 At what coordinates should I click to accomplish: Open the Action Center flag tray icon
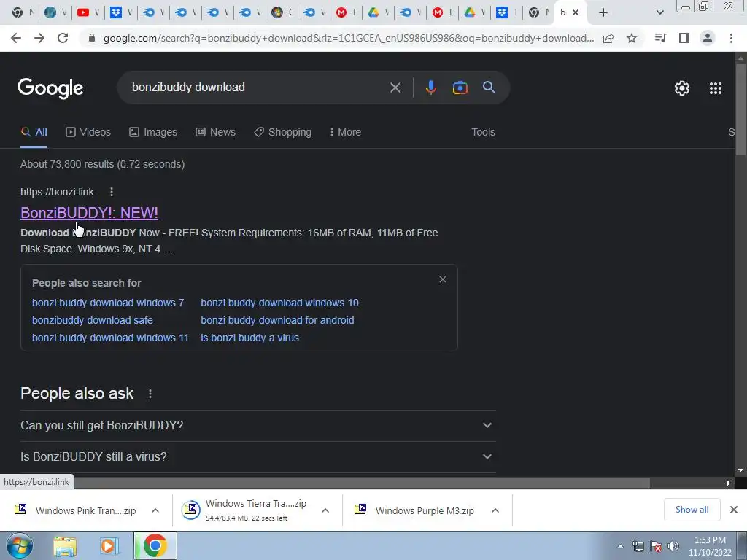pyautogui.click(x=656, y=546)
